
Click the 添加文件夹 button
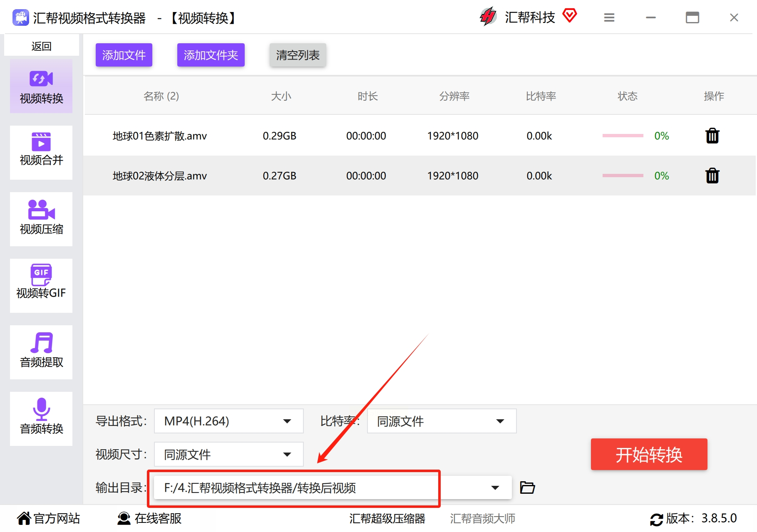pyautogui.click(x=211, y=55)
